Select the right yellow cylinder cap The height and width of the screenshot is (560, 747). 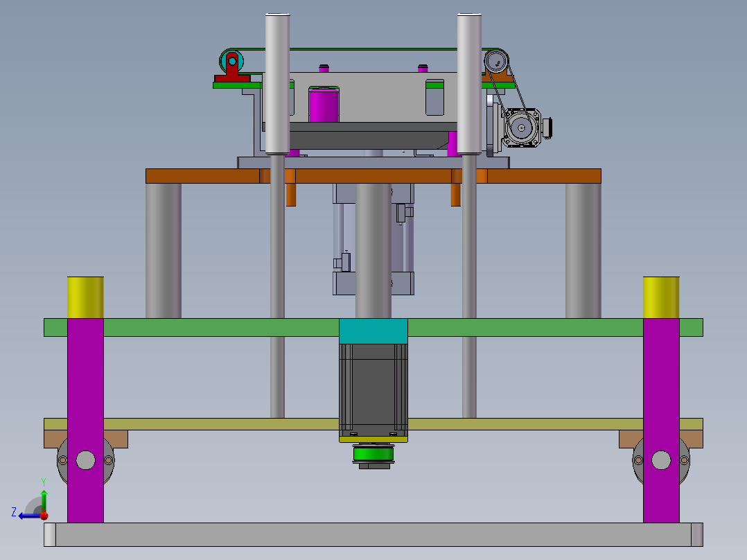tap(661, 297)
